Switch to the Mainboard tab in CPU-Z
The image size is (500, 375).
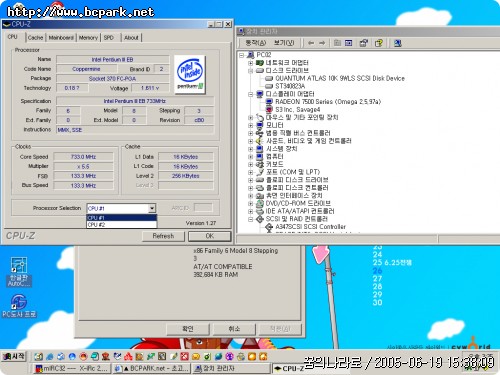pyautogui.click(x=61, y=38)
